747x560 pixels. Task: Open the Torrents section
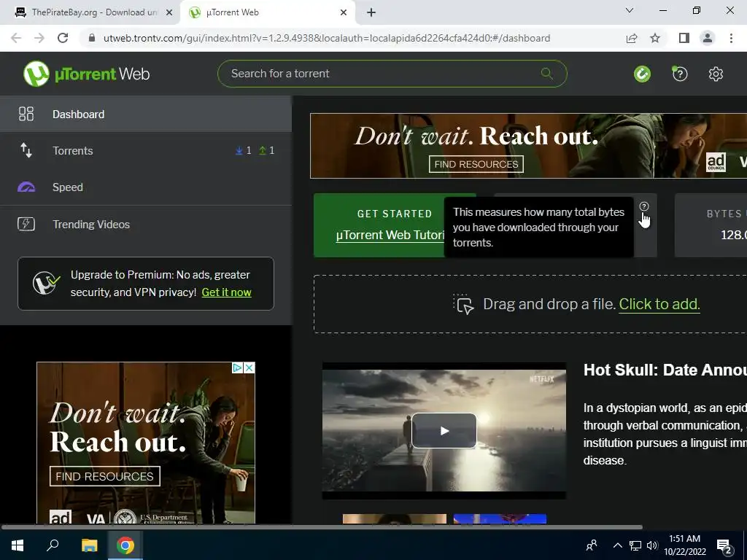(146, 150)
